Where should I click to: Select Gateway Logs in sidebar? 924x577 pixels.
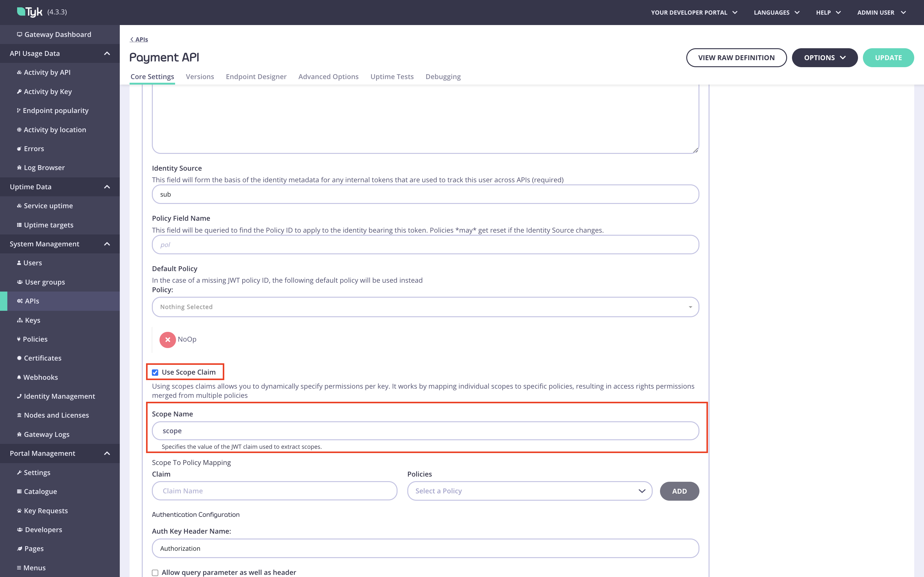46,434
